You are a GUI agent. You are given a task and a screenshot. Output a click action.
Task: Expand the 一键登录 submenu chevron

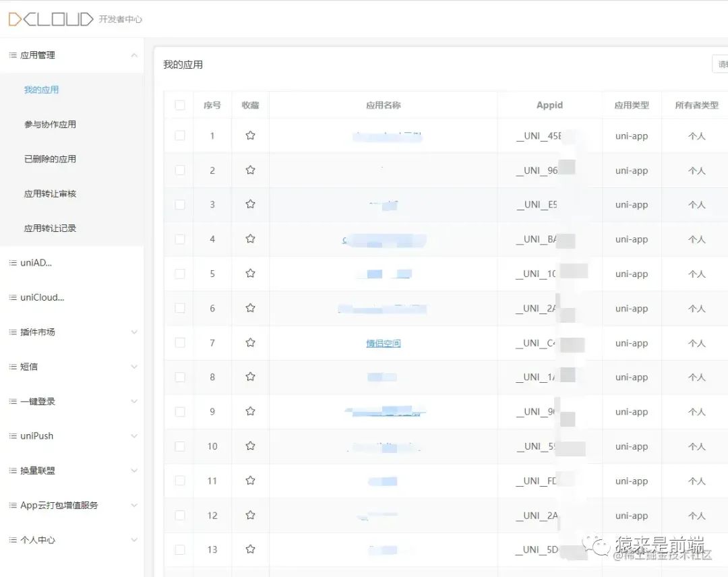134,402
